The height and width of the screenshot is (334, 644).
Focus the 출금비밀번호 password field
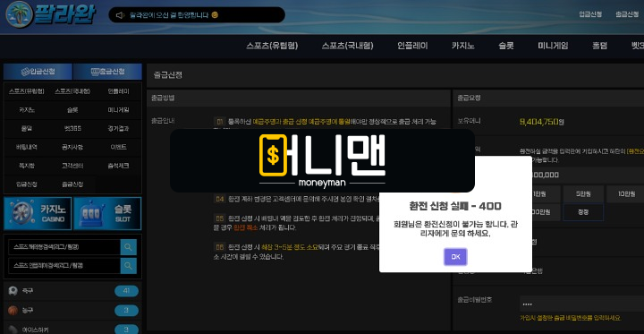(x=581, y=304)
